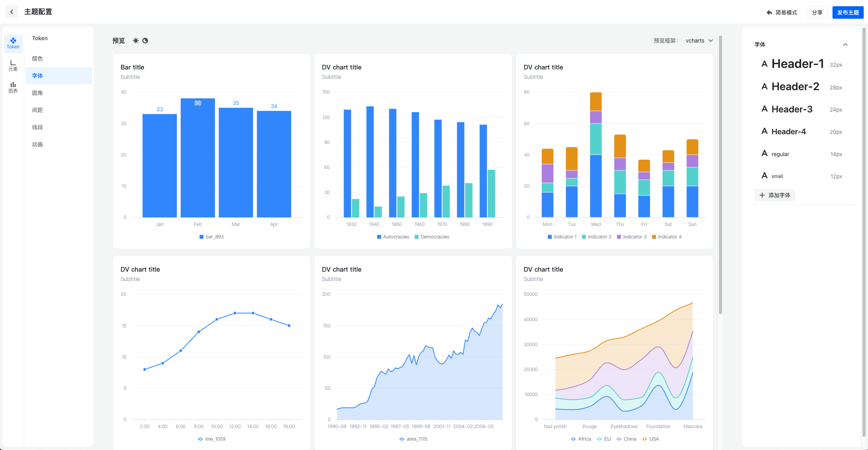
Task: Select 圆角 in the Token menu
Action: pyautogui.click(x=37, y=93)
